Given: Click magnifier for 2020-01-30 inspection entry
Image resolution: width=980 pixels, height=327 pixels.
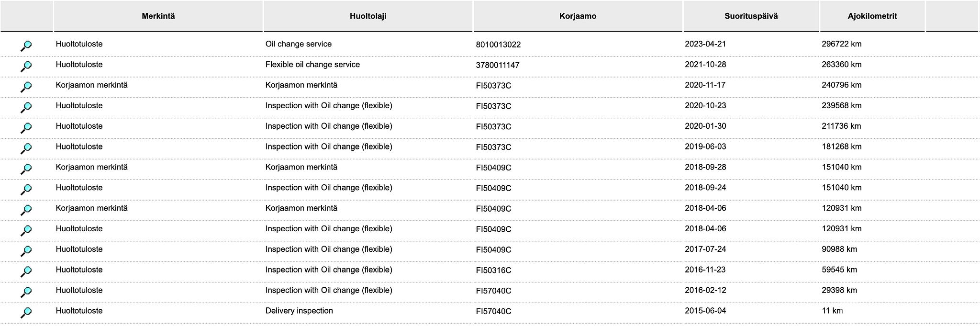Looking at the screenshot, I should tap(26, 128).
